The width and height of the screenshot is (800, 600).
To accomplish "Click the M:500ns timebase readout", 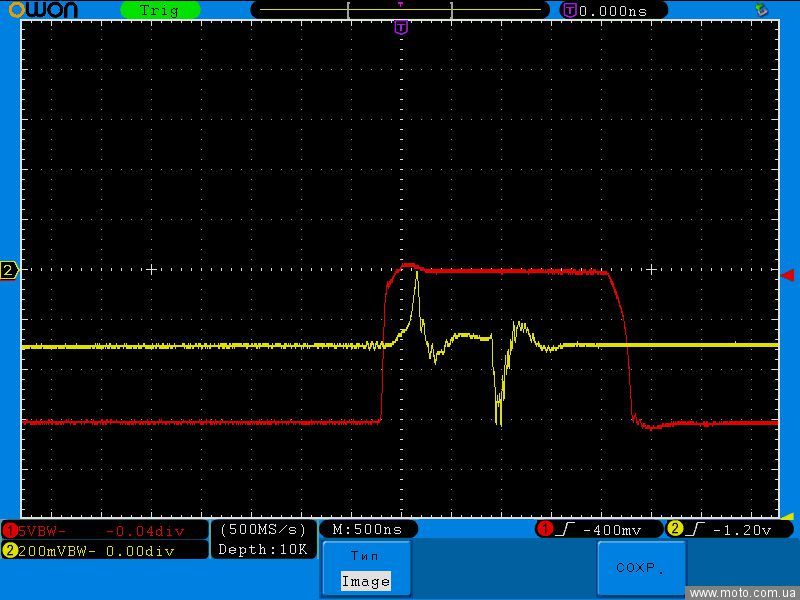I will [367, 529].
